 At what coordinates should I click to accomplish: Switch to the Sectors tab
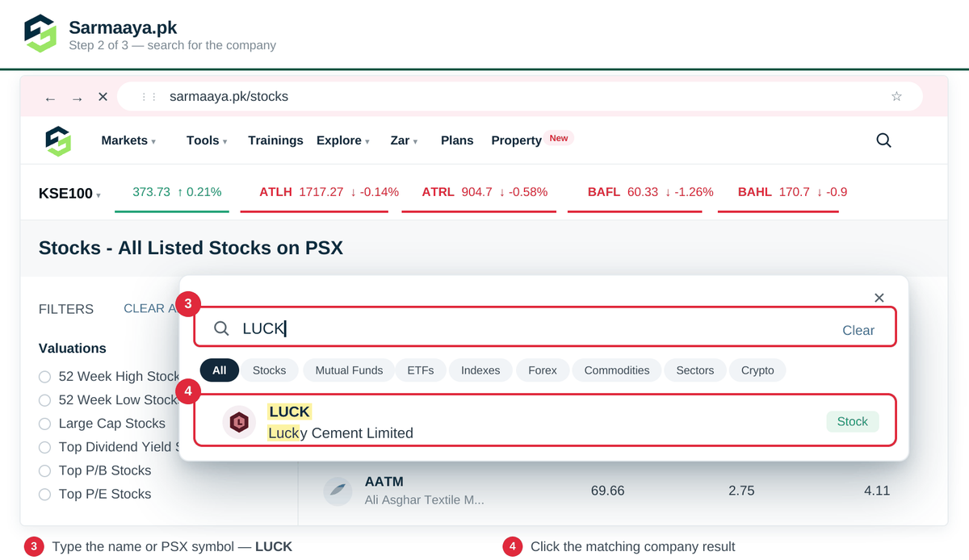coord(695,370)
